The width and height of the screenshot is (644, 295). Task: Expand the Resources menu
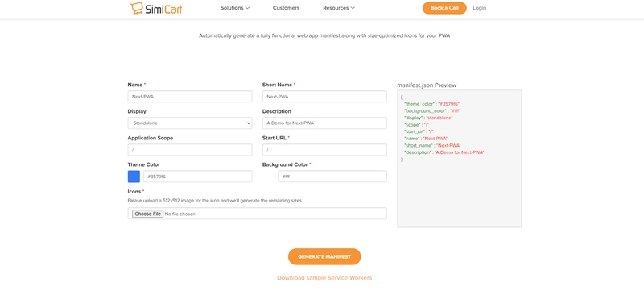coord(339,8)
